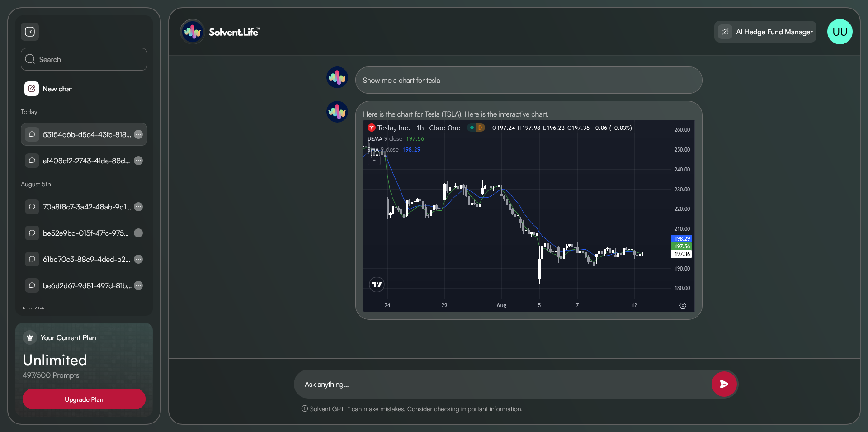Click the white 197.36 price label

click(682, 254)
